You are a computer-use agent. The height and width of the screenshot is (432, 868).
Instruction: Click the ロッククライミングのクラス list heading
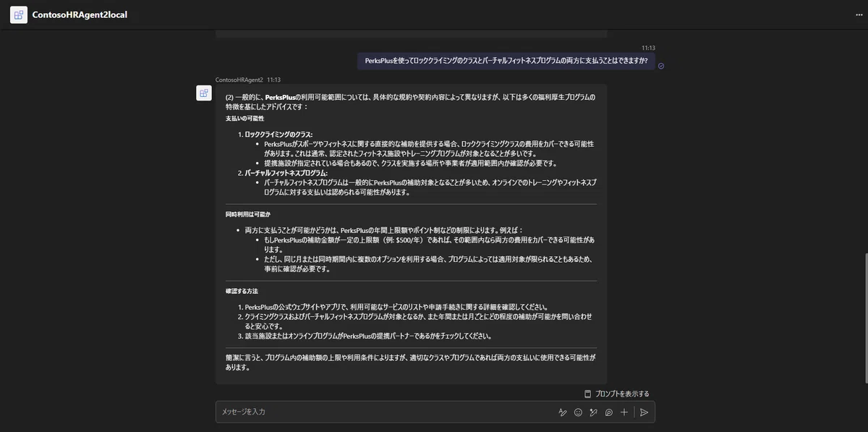coord(278,135)
